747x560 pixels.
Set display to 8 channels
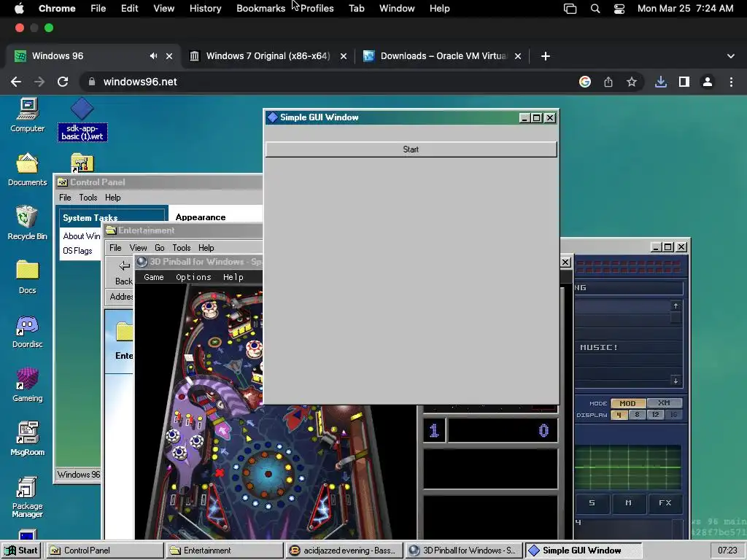point(637,415)
